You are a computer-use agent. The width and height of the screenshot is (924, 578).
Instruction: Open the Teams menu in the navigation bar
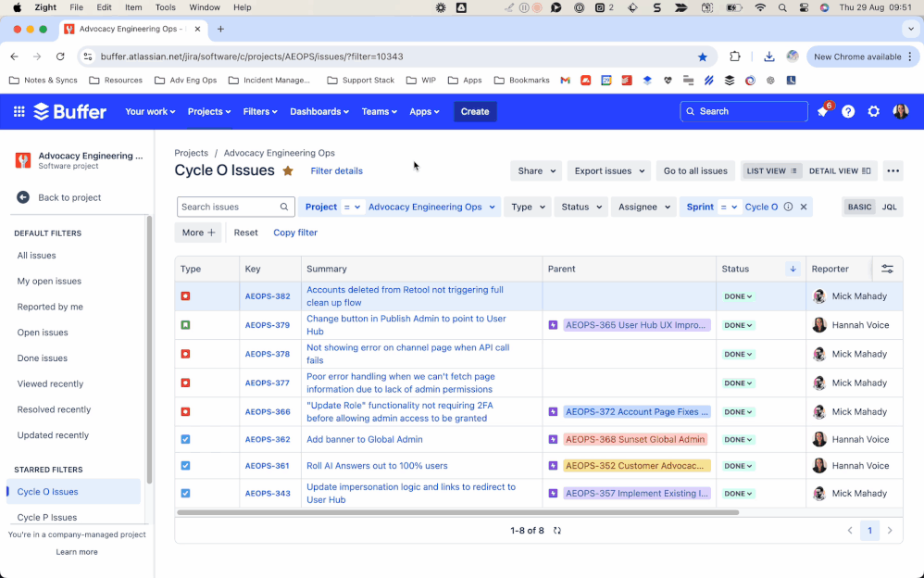379,111
